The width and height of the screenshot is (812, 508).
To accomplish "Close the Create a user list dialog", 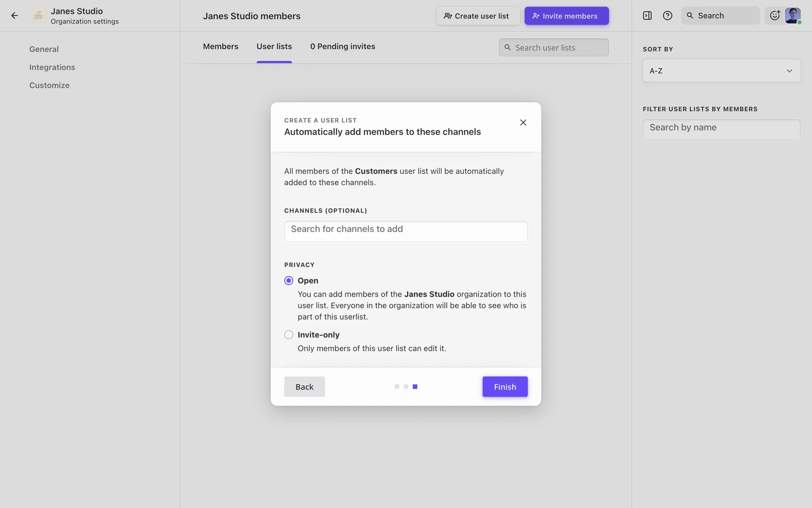I will click(523, 122).
